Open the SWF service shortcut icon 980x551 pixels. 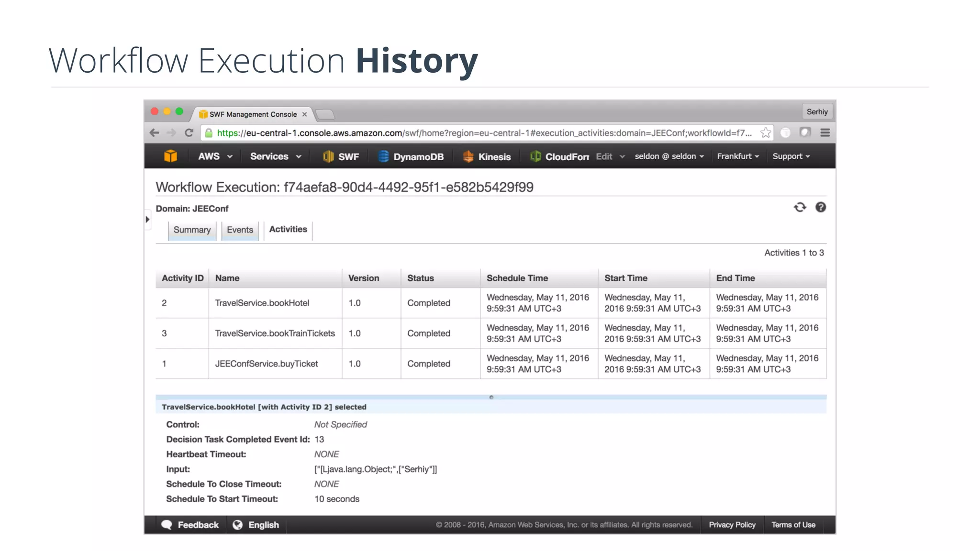click(x=328, y=156)
